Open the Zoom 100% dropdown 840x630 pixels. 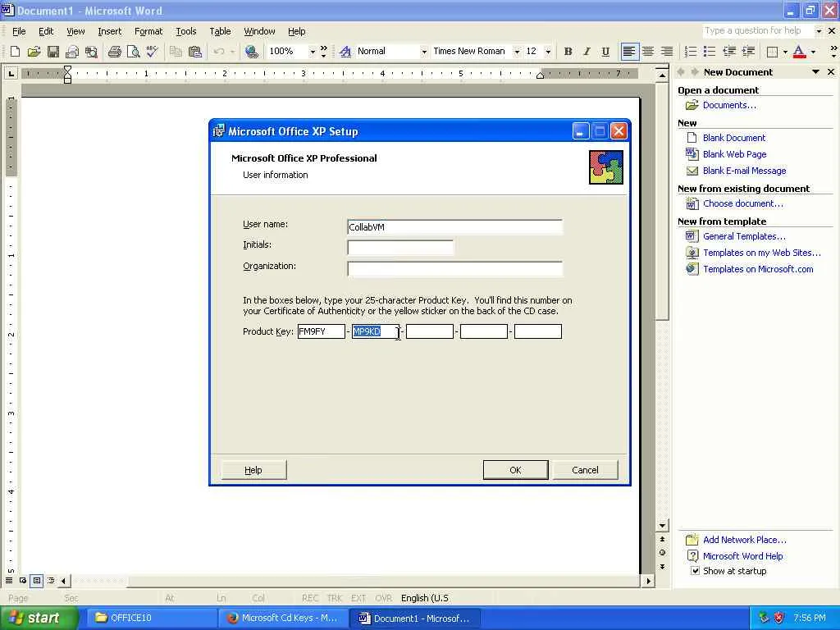coord(313,52)
